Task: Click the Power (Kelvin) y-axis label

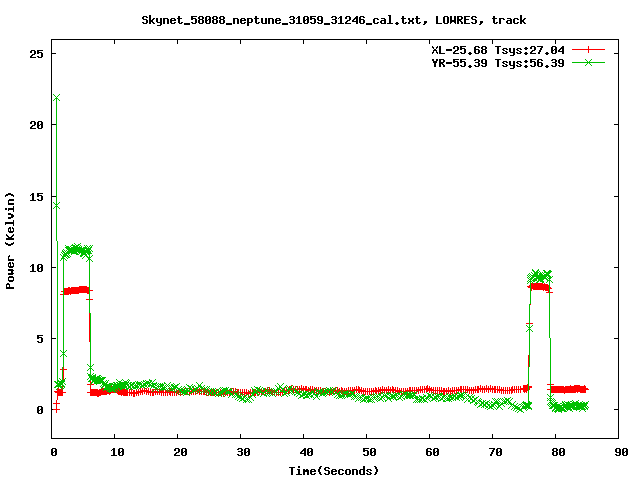Action: 10,241
